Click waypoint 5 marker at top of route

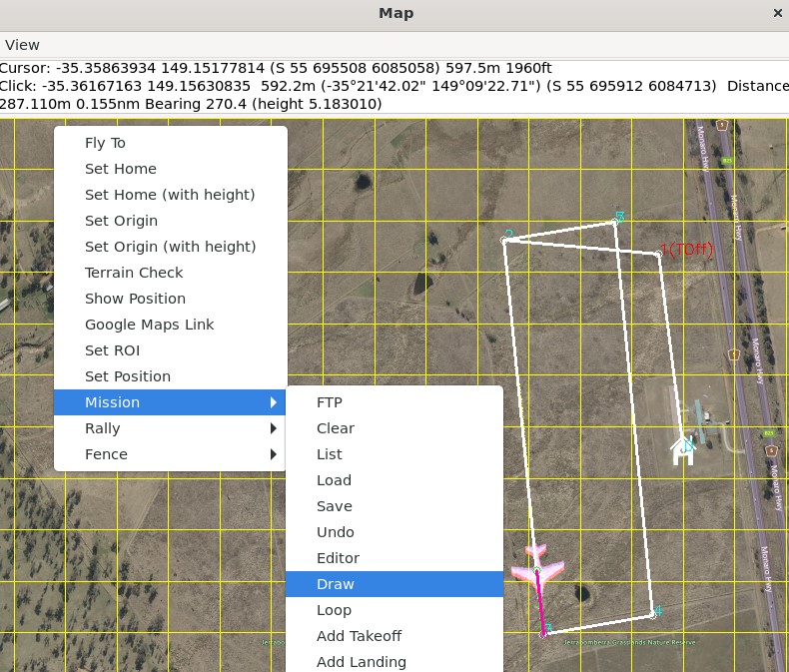615,221
